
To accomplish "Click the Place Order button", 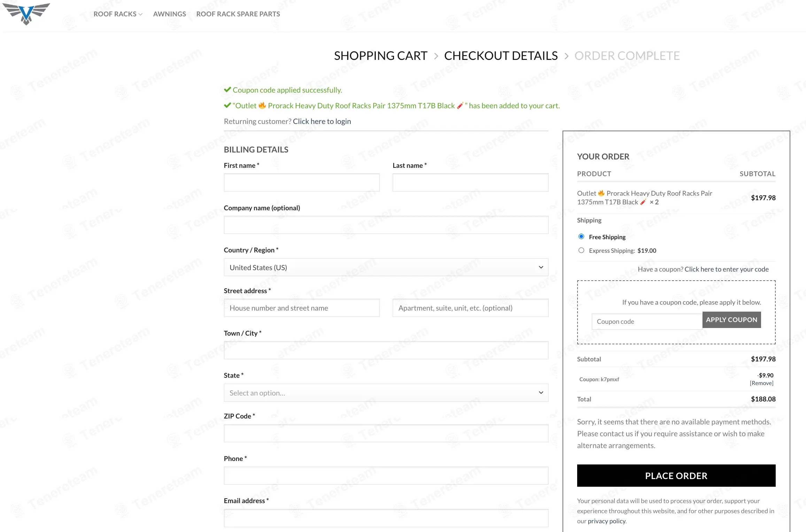I will [x=676, y=476].
